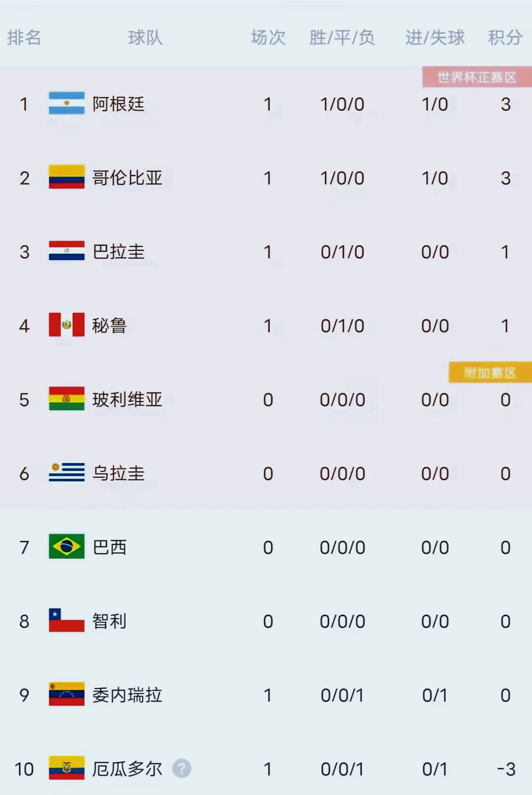Open the question mark help next to 厄瓜多尔
Screen dimensions: 532x795
click(182, 768)
